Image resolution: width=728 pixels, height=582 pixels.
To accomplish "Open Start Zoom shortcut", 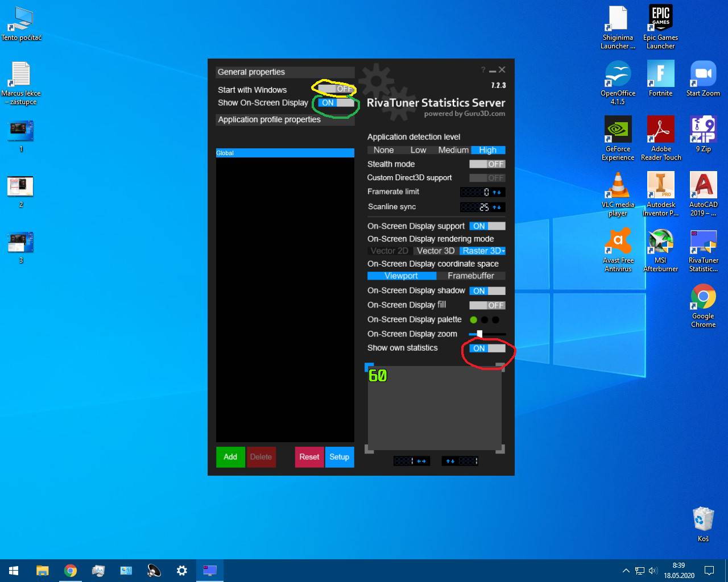I will [x=703, y=78].
